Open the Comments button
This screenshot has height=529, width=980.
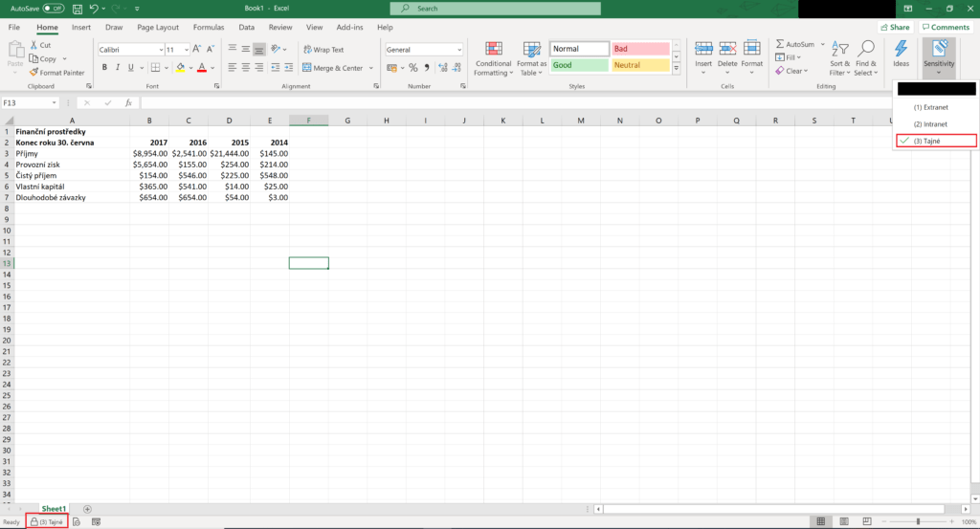(x=946, y=28)
